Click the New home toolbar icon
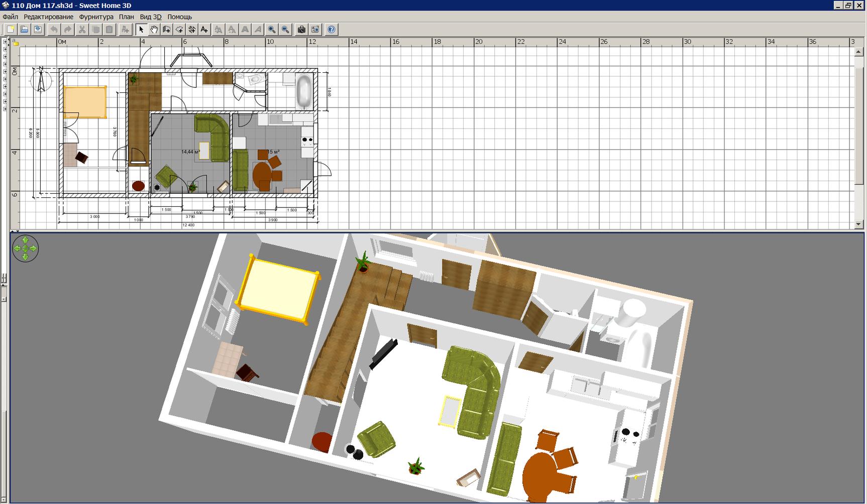 tap(11, 30)
